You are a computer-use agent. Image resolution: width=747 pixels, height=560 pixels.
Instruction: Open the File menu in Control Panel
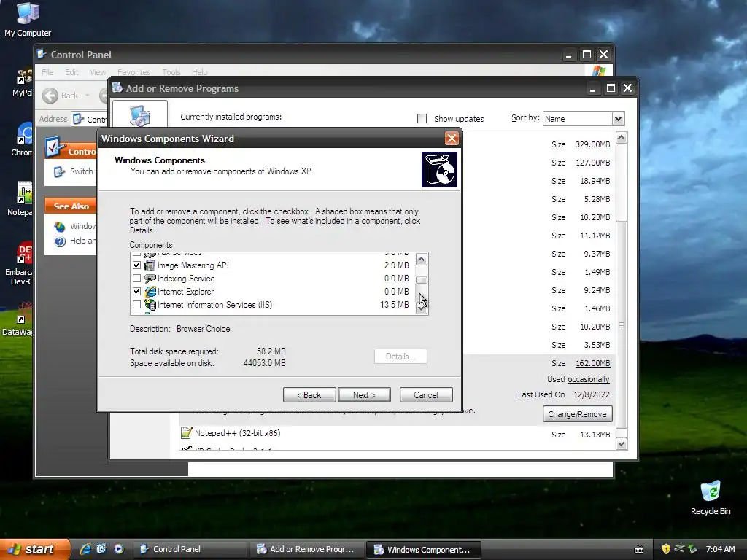tap(47, 72)
